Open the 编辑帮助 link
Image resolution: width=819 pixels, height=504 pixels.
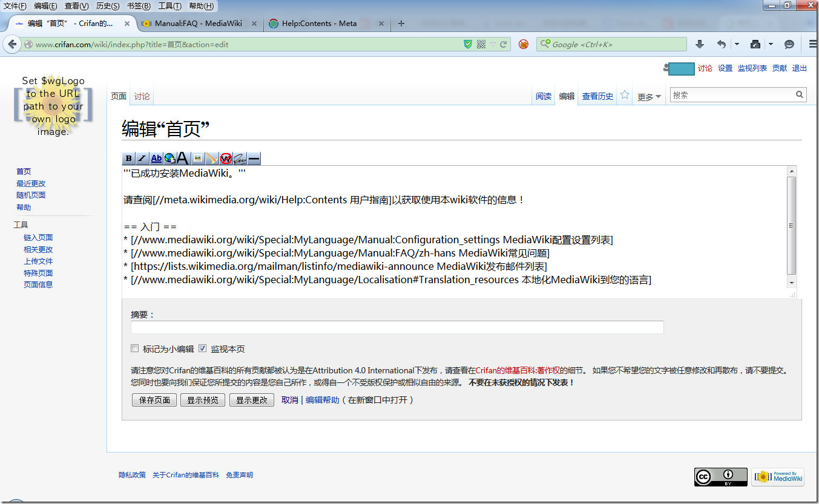coord(323,400)
